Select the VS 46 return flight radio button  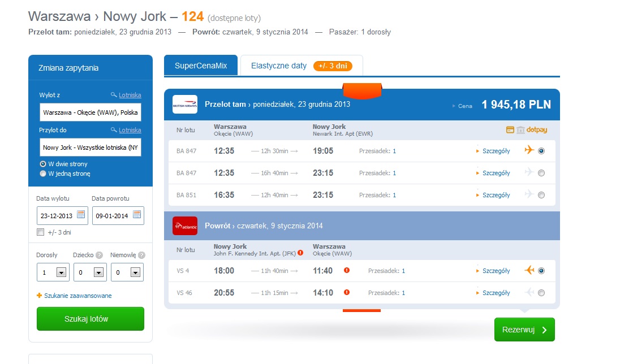(541, 293)
